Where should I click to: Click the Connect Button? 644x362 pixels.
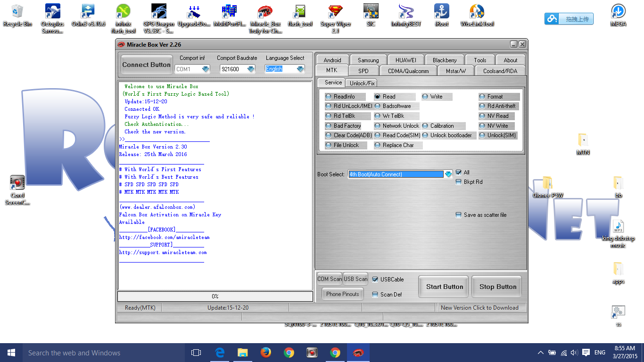pos(146,65)
